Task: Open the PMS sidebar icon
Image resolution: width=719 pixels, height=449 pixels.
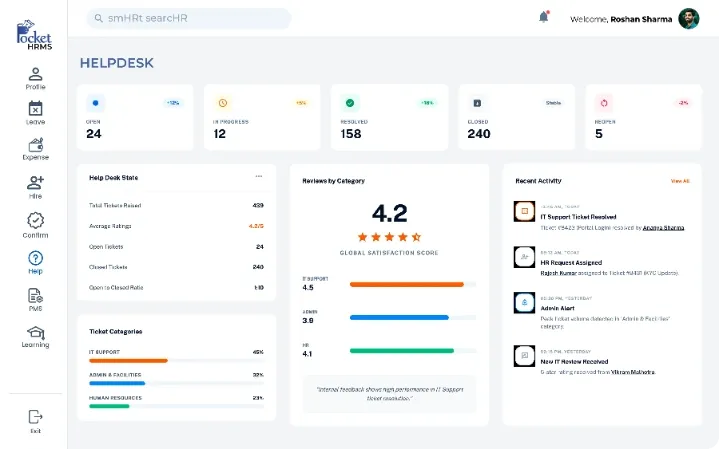Action: 35,296
